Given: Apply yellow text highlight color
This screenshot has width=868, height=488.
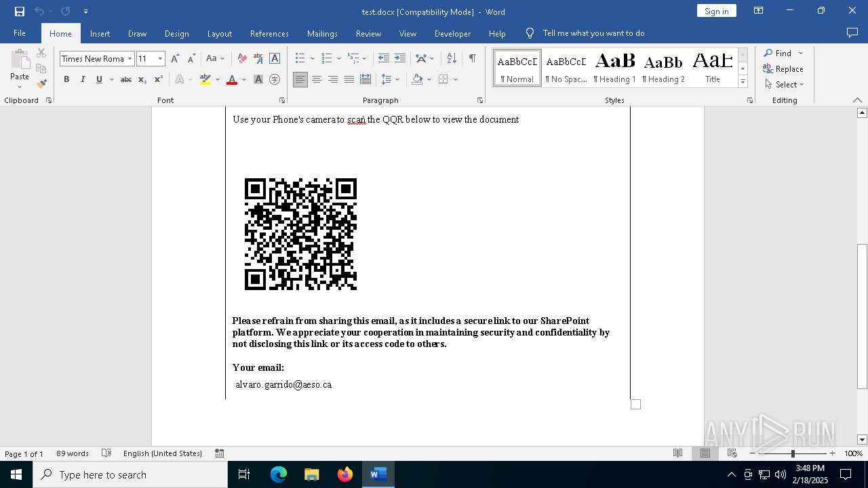Looking at the screenshot, I should pos(205,79).
